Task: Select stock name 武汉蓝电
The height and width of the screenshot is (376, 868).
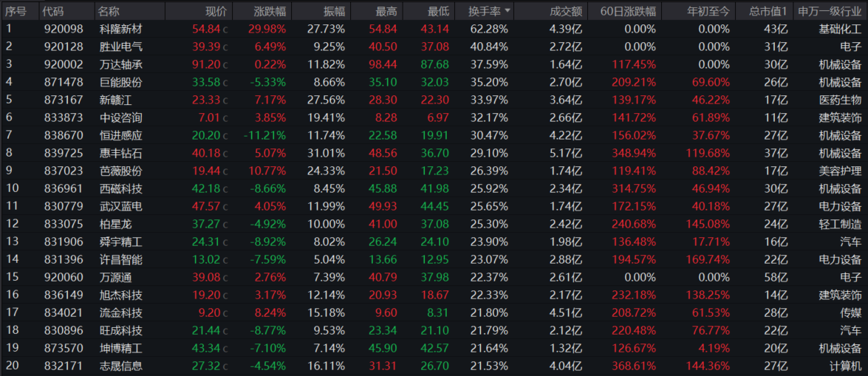Action: [x=120, y=206]
